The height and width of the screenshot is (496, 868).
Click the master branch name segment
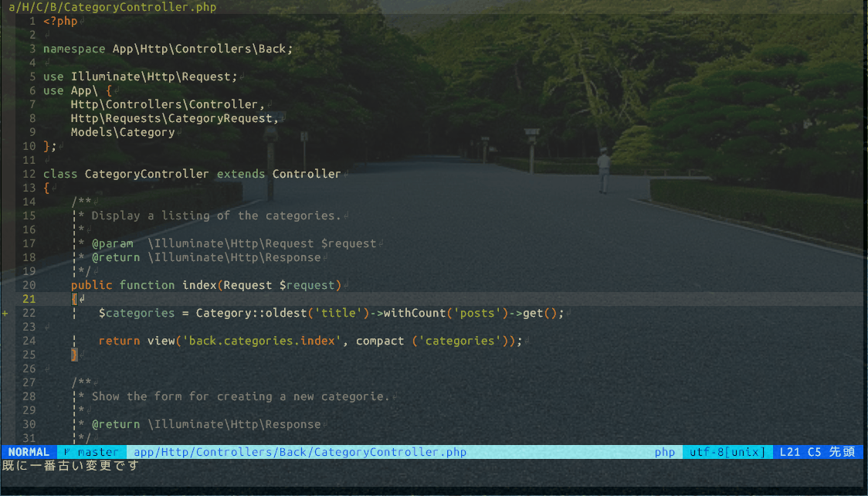pos(97,452)
